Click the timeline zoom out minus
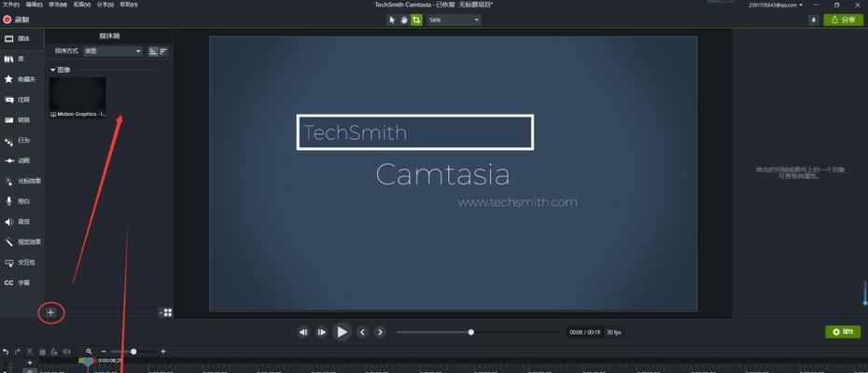Image resolution: width=868 pixels, height=373 pixels. point(104,352)
